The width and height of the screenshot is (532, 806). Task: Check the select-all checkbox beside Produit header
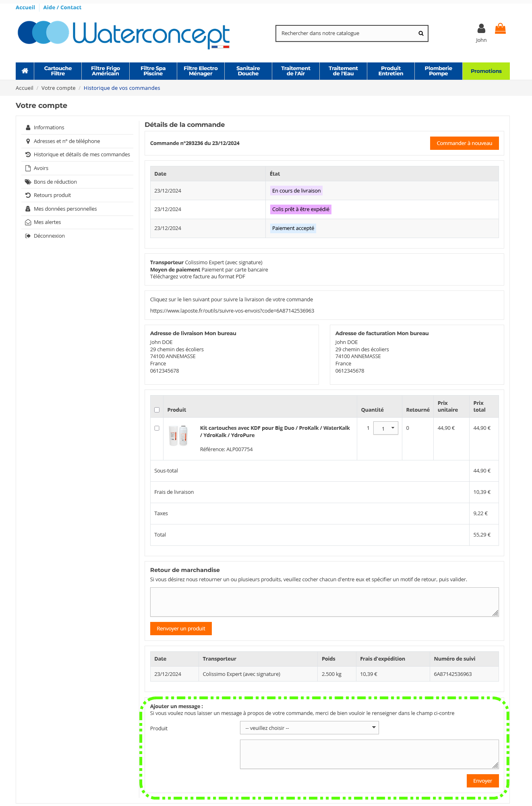point(157,410)
